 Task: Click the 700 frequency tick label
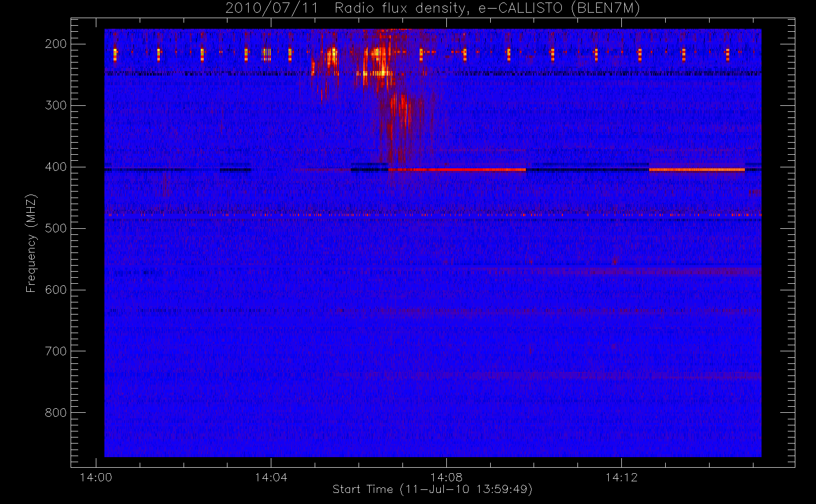click(55, 351)
